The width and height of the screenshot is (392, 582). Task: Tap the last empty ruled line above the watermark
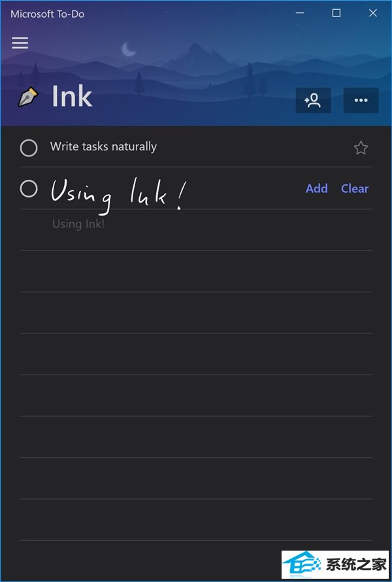tap(196, 520)
